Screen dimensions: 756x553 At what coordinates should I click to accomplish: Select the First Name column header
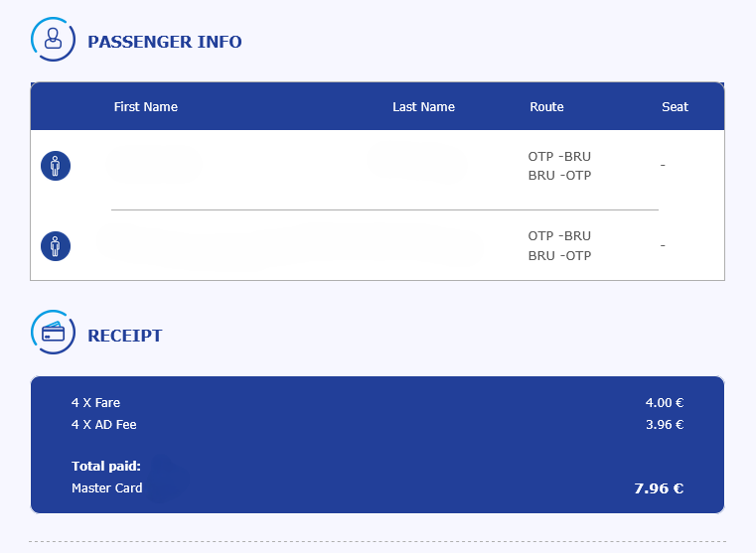pyautogui.click(x=146, y=107)
